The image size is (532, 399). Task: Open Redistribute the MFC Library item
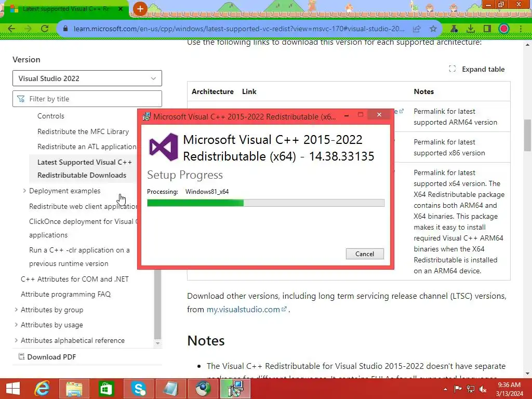83,131
